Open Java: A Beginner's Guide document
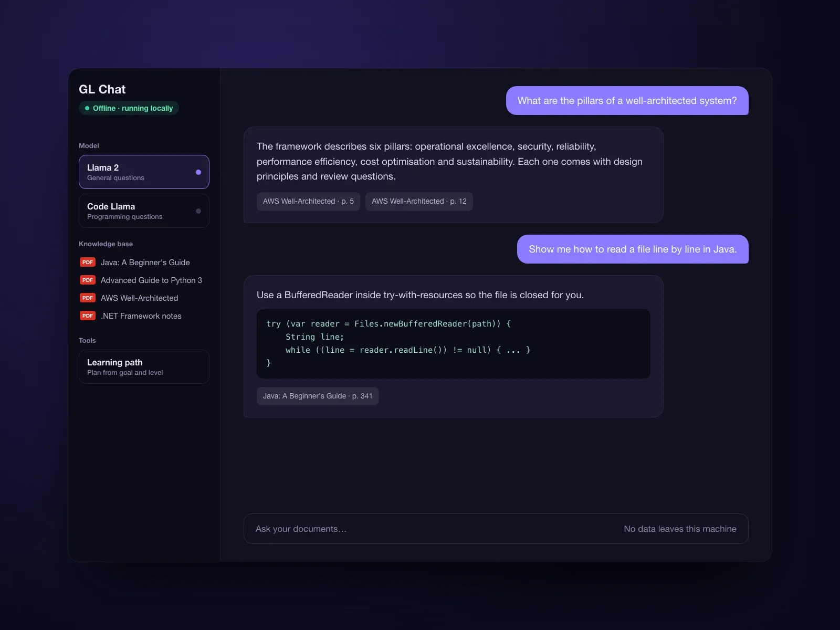840x630 pixels. [145, 262]
